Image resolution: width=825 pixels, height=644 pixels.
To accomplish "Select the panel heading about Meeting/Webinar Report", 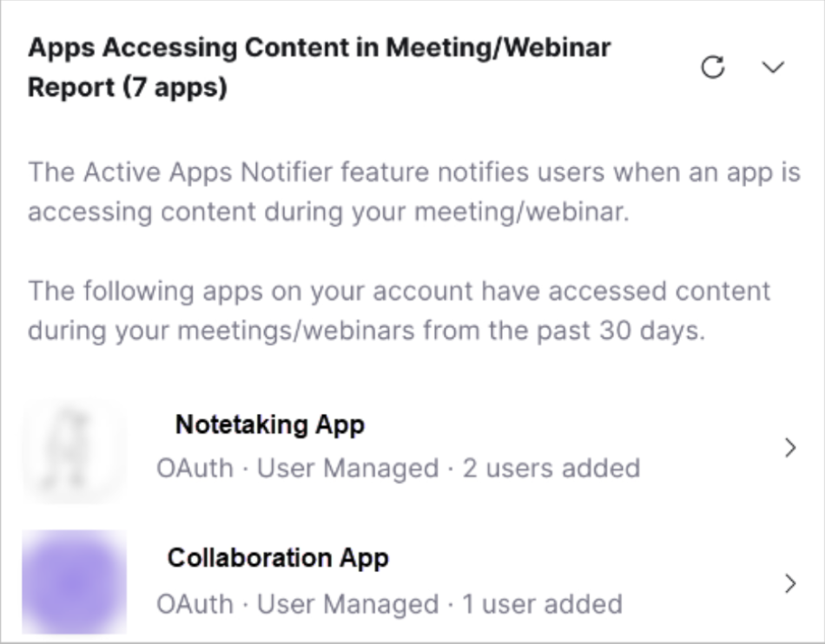I will point(319,47).
